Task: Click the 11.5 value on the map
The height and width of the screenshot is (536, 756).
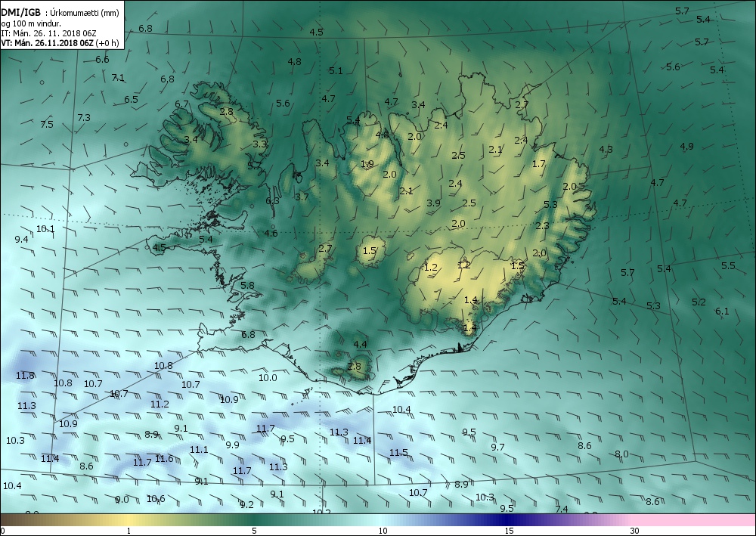Action: coord(398,452)
